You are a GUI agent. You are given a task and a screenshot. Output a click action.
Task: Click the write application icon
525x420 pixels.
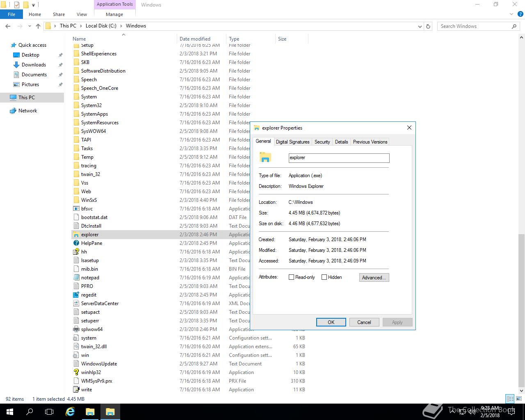point(76,390)
